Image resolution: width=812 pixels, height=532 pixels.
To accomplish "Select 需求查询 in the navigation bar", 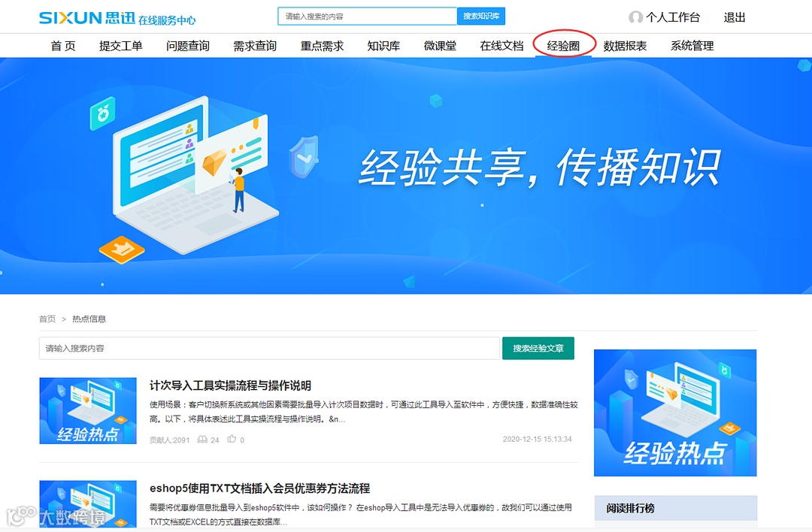I will [255, 46].
